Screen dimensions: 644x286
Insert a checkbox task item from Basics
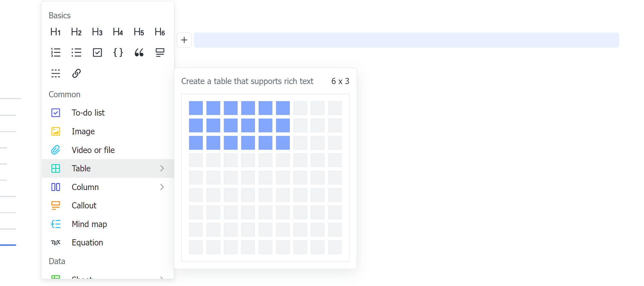pos(97,52)
